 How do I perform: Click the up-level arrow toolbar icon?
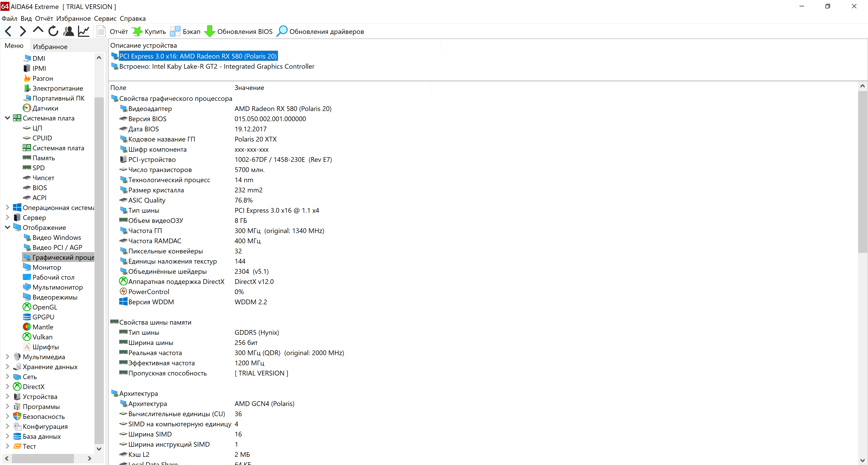click(x=38, y=30)
